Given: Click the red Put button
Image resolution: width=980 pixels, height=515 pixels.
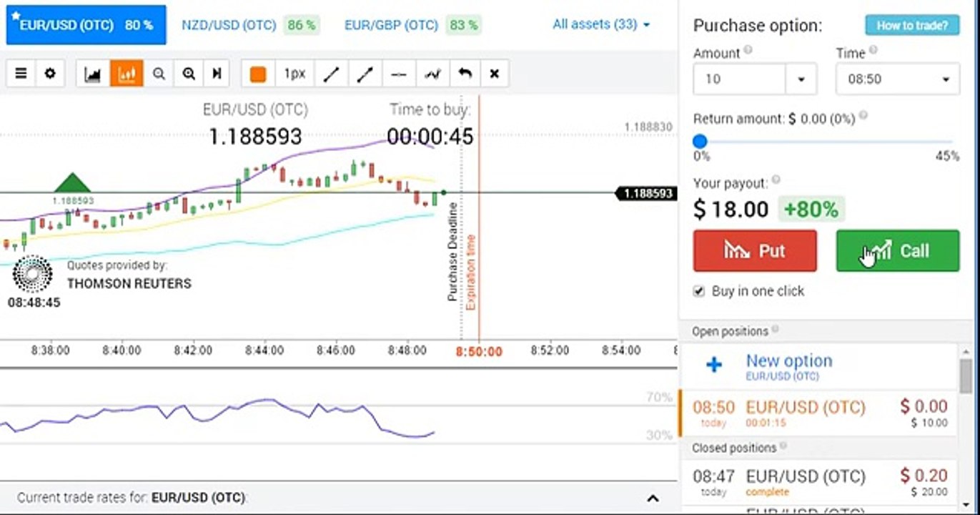Looking at the screenshot, I should (755, 250).
